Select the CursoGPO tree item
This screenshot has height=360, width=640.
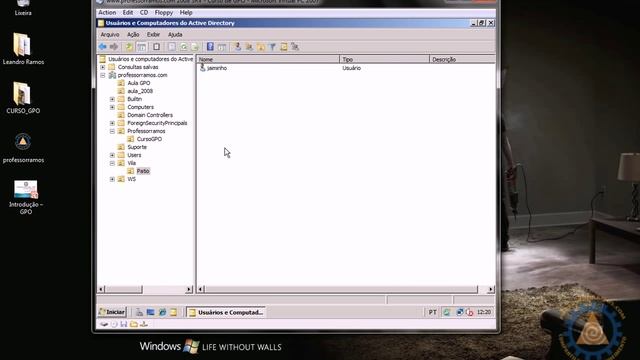click(149, 139)
